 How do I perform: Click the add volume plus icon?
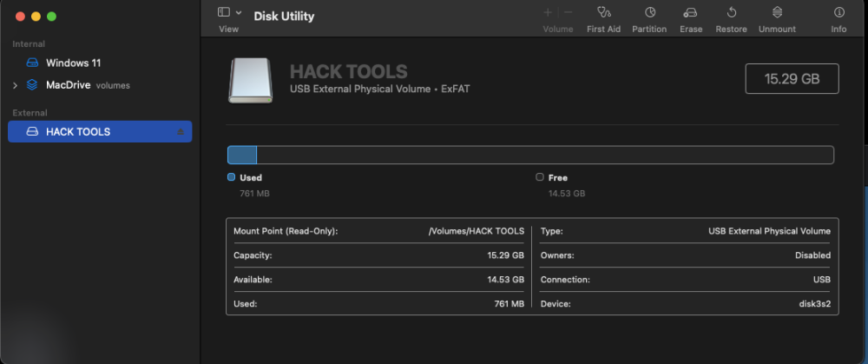[548, 12]
